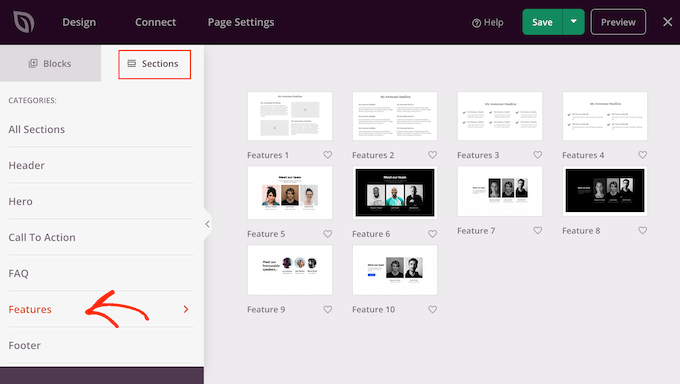Viewport: 680px width, 384px height.
Task: Click the Features 3 label
Action: (x=478, y=155)
